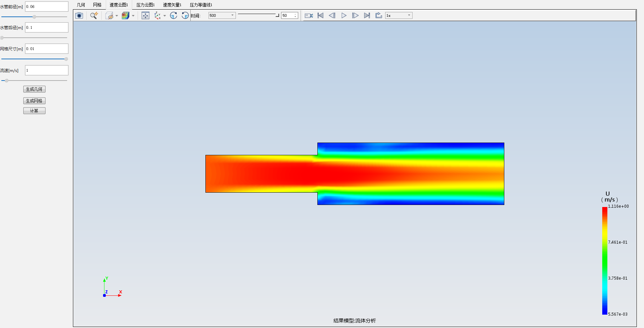The width and height of the screenshot is (644, 328).
Task: Open the 1x playback speed dropdown
Action: tap(399, 15)
